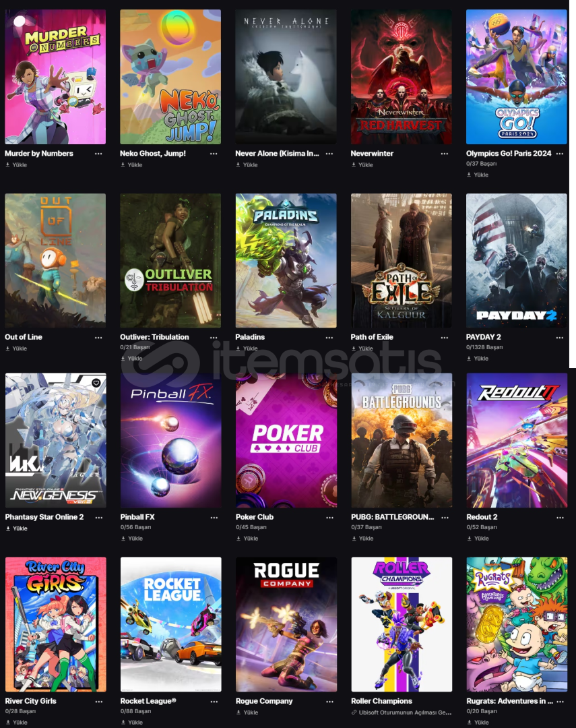
Task: Select Rugrats: Adventures cover thumbnail
Action: pos(517,624)
